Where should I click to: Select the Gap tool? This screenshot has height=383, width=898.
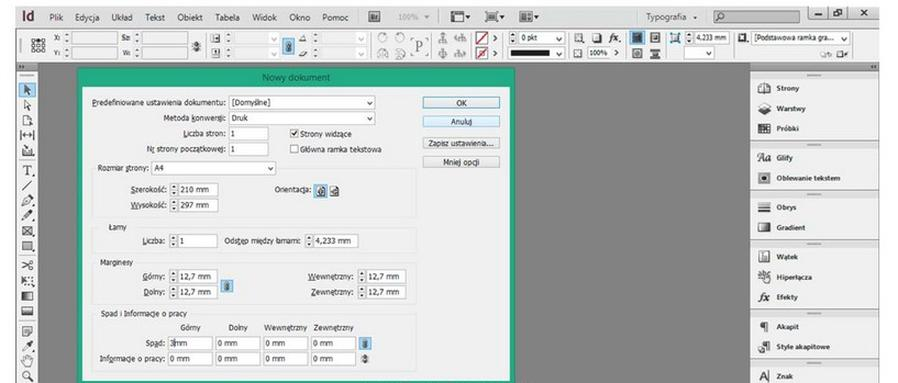click(27, 136)
